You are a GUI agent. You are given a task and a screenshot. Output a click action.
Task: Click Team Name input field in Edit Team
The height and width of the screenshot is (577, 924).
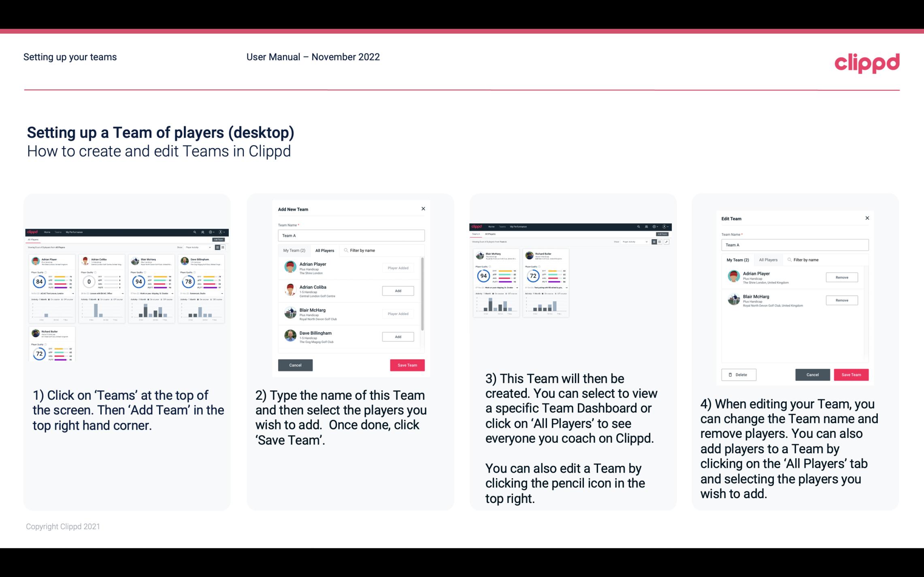click(794, 245)
